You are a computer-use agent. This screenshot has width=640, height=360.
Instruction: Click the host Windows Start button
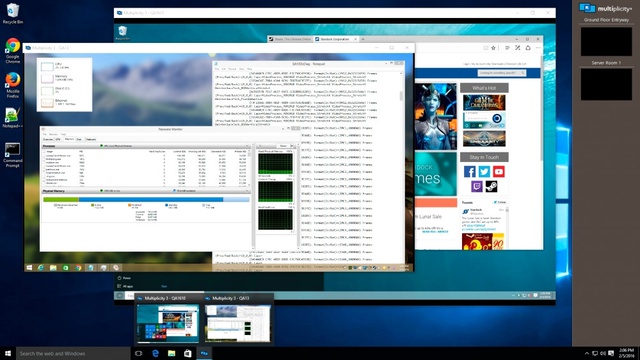coord(8,353)
